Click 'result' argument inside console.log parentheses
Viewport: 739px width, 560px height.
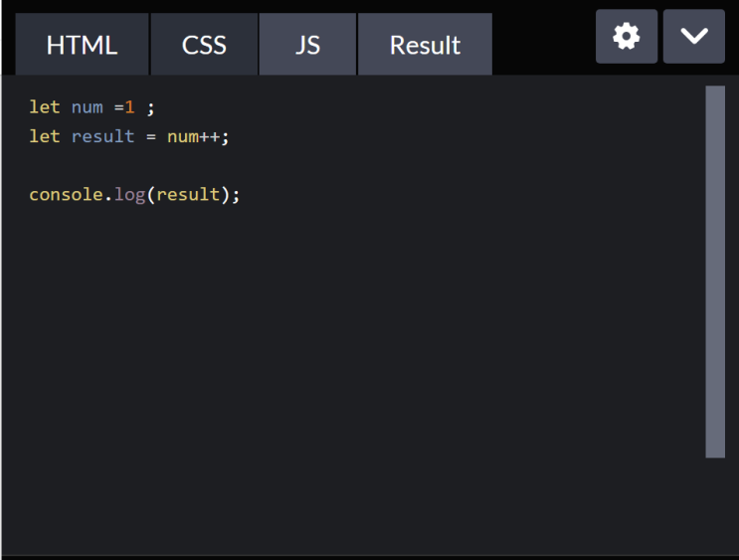[x=188, y=195]
